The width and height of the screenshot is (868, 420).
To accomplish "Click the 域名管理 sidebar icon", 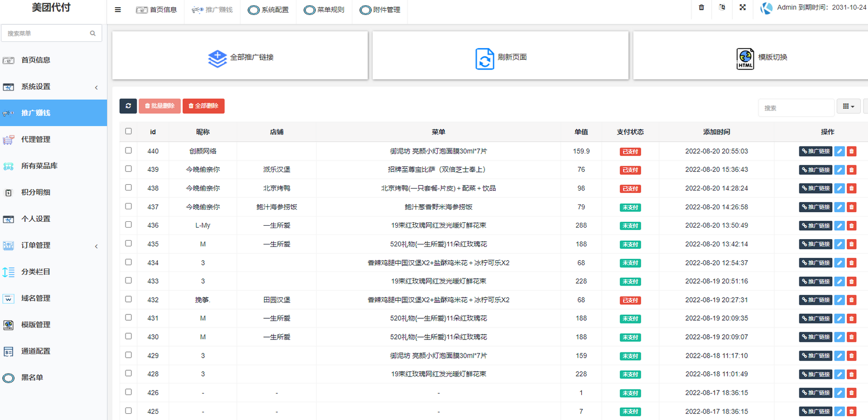I will 8,298.
